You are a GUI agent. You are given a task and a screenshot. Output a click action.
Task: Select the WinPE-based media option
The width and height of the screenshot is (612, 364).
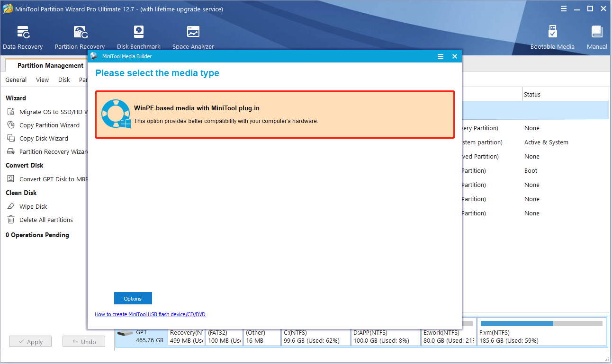pos(275,115)
